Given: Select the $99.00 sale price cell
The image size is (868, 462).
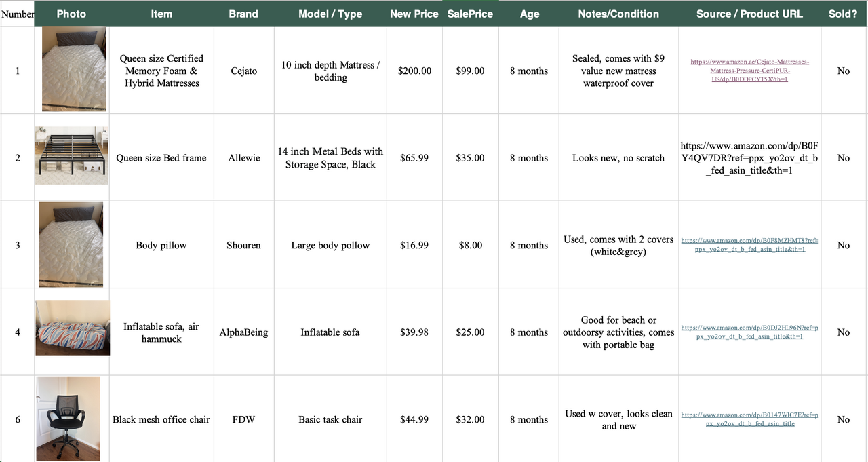Looking at the screenshot, I should pos(470,71).
